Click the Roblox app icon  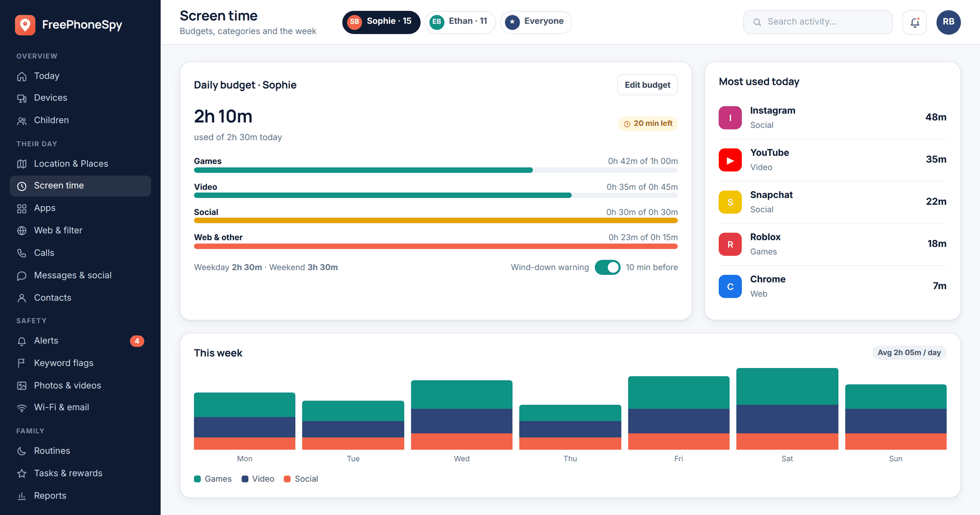tap(730, 244)
